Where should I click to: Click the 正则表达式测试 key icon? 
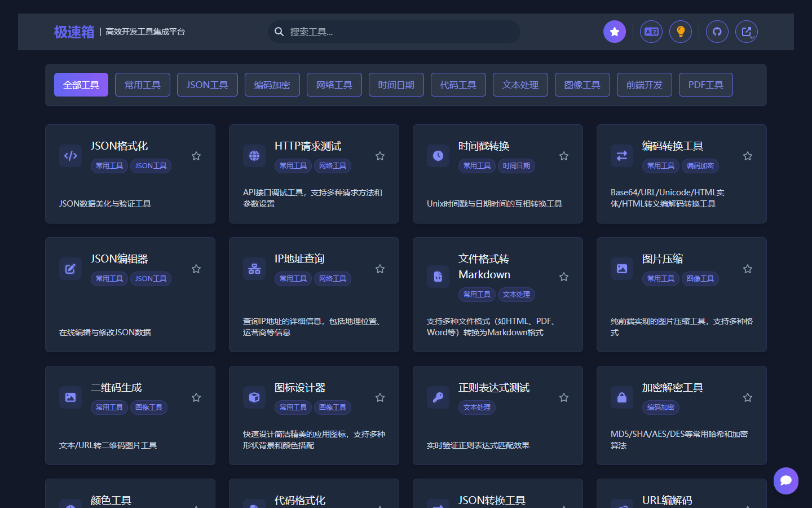coord(438,397)
